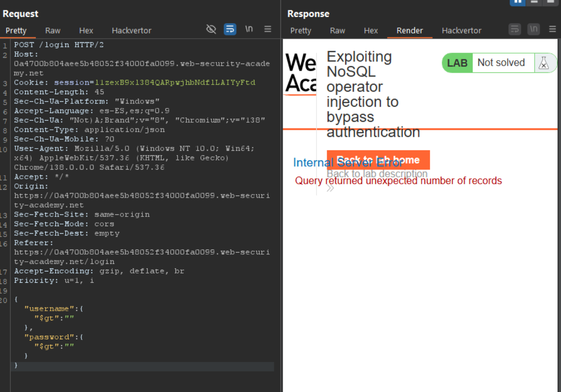Switch to the Request Raw tab
This screenshot has height=392, width=561.
click(53, 31)
